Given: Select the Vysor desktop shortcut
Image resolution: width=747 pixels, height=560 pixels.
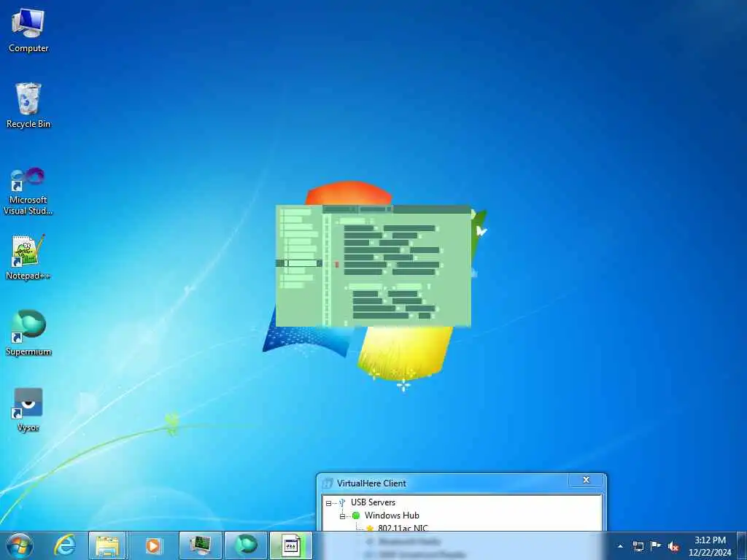Looking at the screenshot, I should click(28, 410).
